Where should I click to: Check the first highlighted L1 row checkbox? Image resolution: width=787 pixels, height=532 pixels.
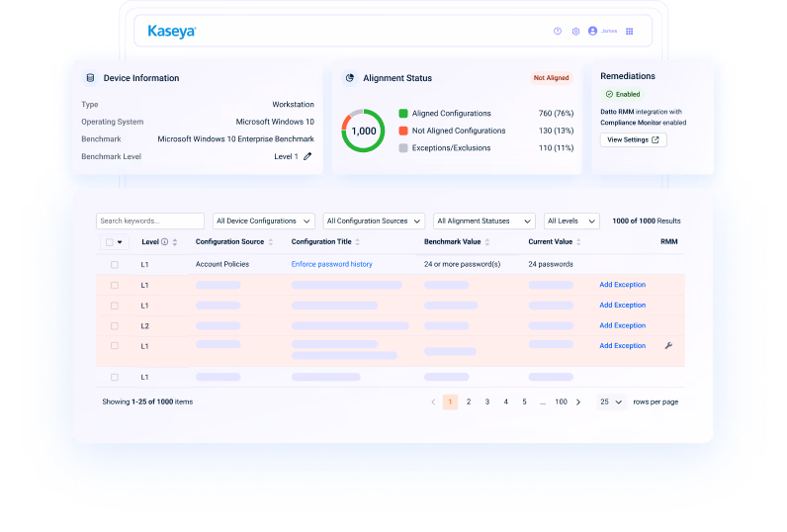(115, 285)
